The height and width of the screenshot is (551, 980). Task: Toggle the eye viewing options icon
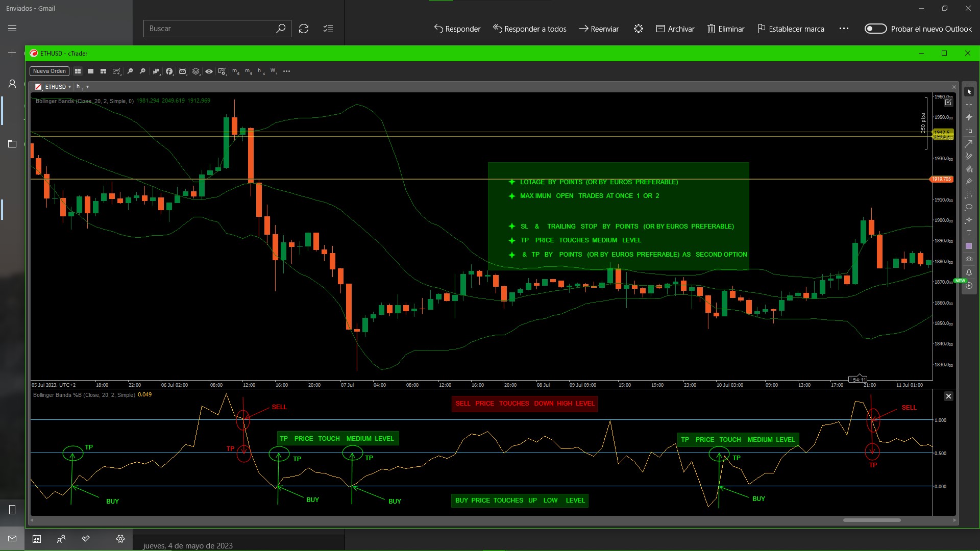209,71
